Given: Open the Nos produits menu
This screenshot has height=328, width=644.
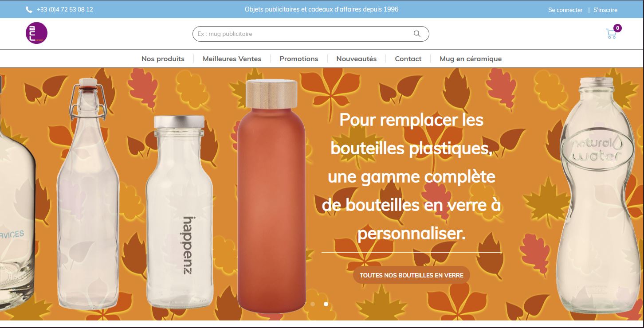Looking at the screenshot, I should [163, 59].
